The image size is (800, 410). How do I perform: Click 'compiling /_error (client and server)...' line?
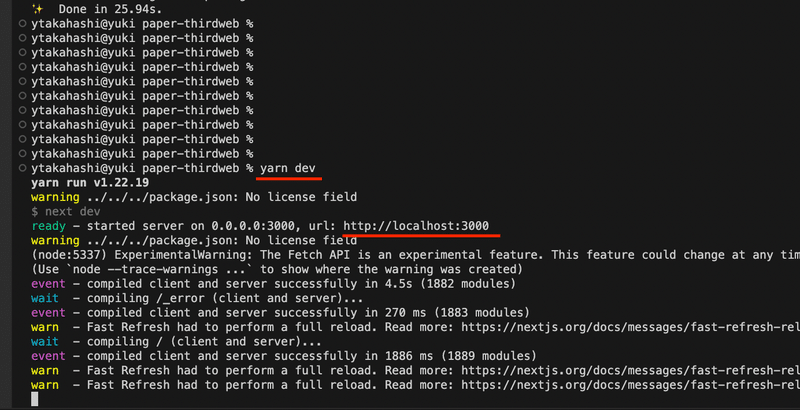pyautogui.click(x=225, y=298)
